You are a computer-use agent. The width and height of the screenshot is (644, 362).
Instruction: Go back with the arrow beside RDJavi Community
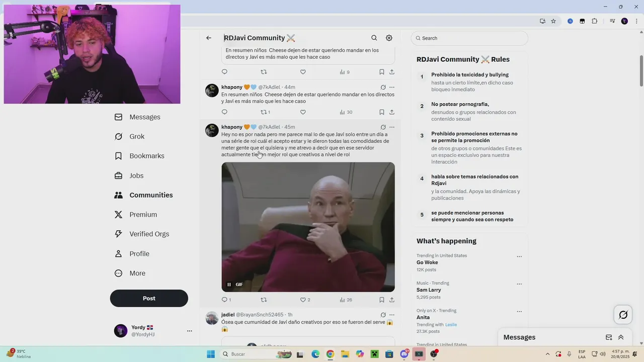tap(209, 38)
